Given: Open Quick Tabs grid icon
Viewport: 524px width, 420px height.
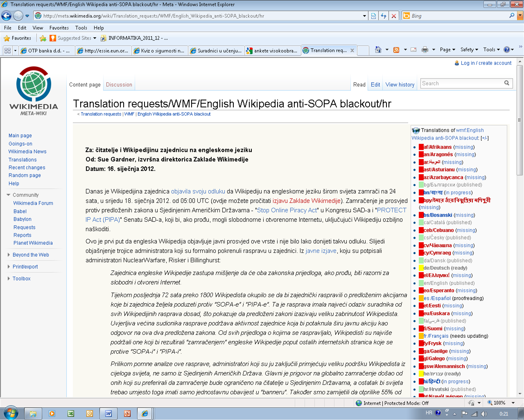Looking at the screenshot, I should [7, 51].
